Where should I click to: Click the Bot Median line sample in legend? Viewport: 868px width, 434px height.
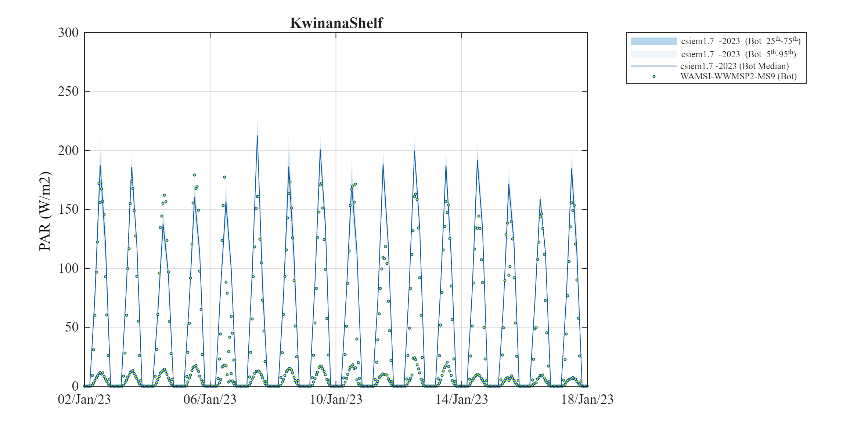[653, 66]
